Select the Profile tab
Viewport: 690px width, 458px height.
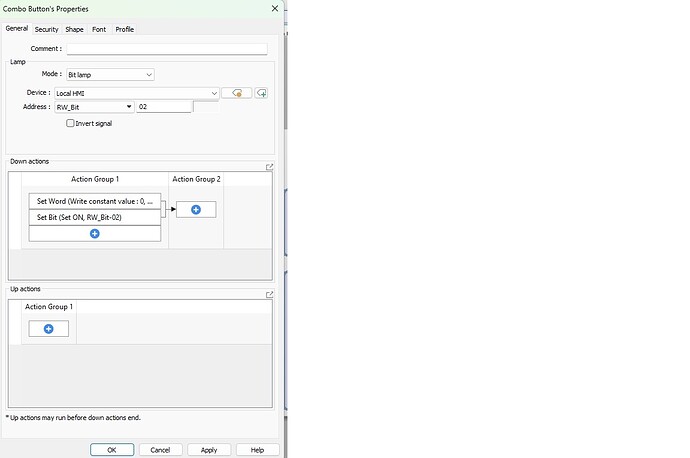[x=125, y=29]
